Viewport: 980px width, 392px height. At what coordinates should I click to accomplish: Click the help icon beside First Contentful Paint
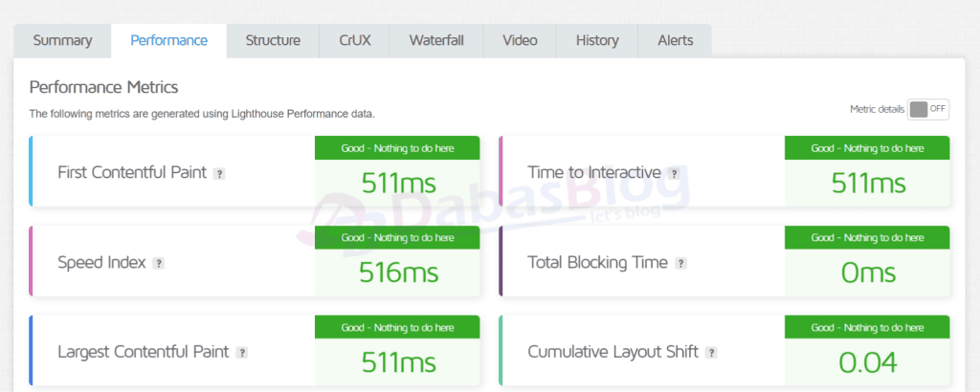219,174
